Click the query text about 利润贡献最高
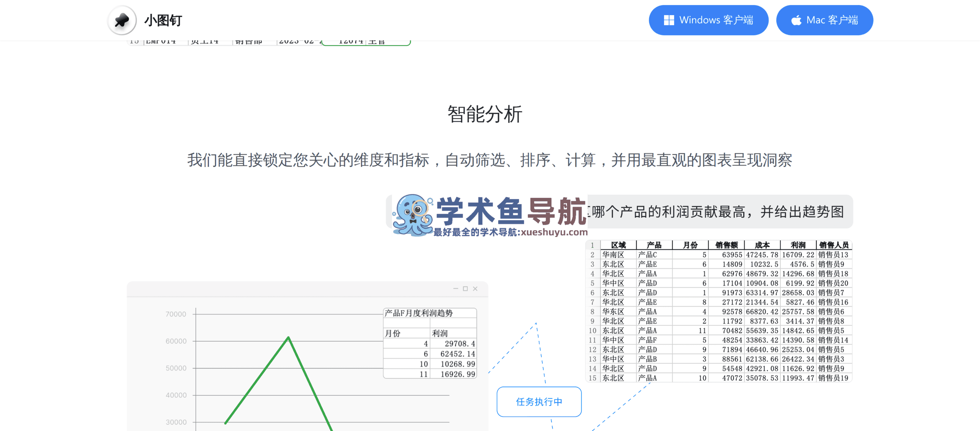This screenshot has width=980, height=431. [716, 212]
